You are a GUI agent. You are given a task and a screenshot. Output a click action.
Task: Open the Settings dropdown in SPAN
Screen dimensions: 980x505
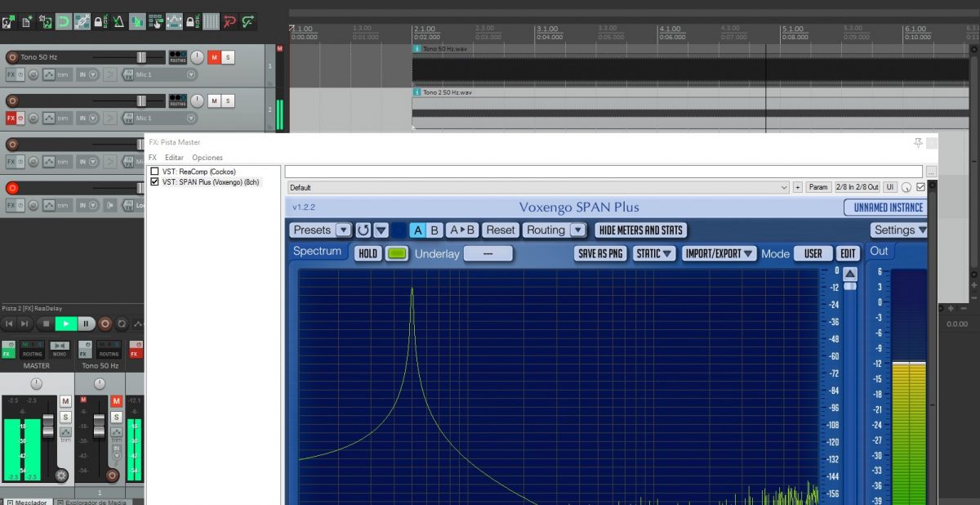click(899, 230)
